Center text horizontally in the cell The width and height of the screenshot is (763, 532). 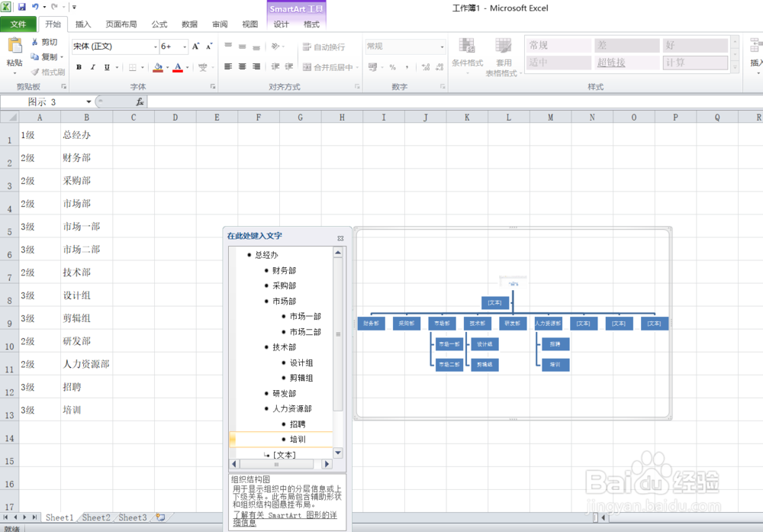(x=243, y=66)
